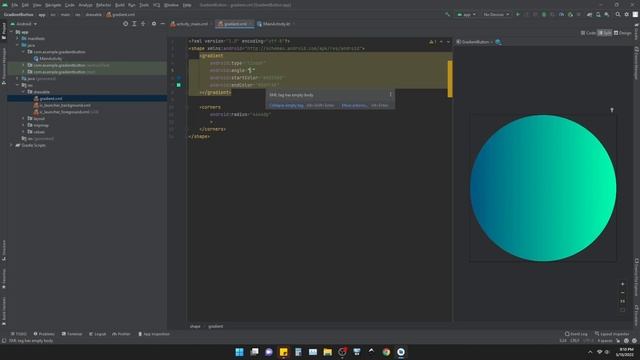The width and height of the screenshot is (640, 360).
Task: Switch editor to Design view mode
Action: pyautogui.click(x=622, y=33)
